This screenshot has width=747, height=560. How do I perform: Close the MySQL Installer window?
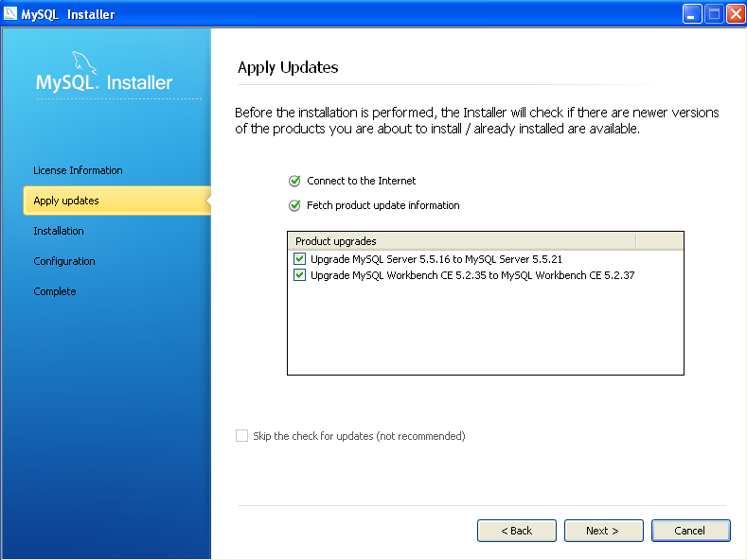tap(736, 14)
